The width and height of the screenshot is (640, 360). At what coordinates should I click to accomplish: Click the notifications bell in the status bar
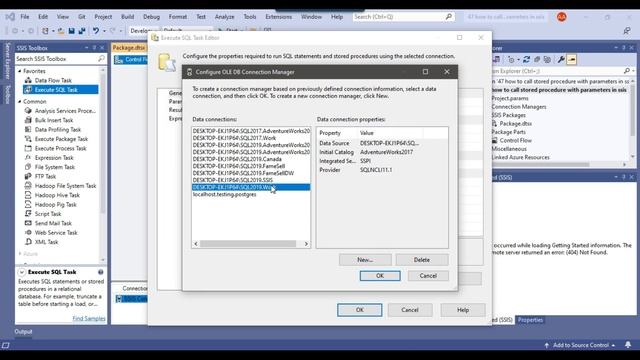[x=628, y=345]
